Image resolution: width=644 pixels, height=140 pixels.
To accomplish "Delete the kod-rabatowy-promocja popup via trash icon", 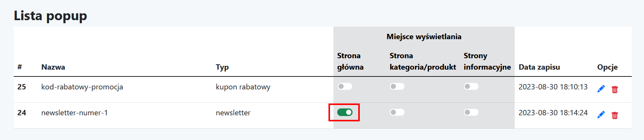I will [615, 89].
